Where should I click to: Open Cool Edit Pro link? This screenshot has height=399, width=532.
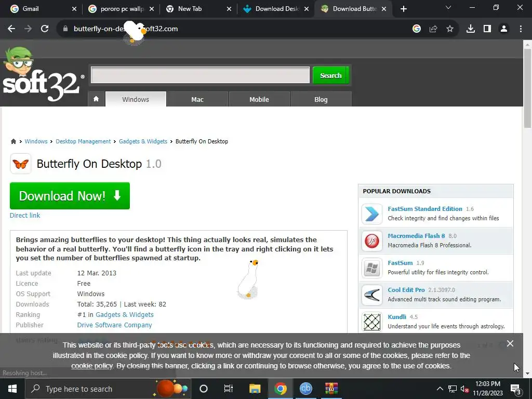(406, 290)
